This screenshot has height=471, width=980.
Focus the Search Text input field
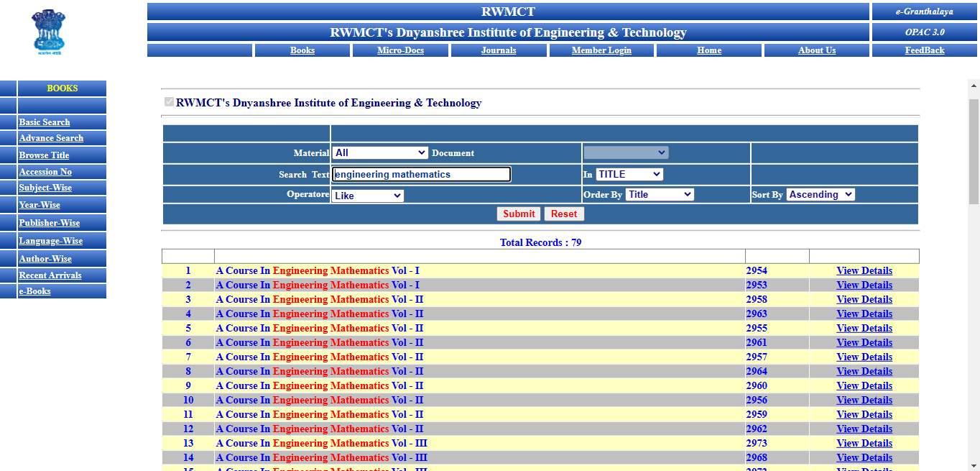(422, 174)
